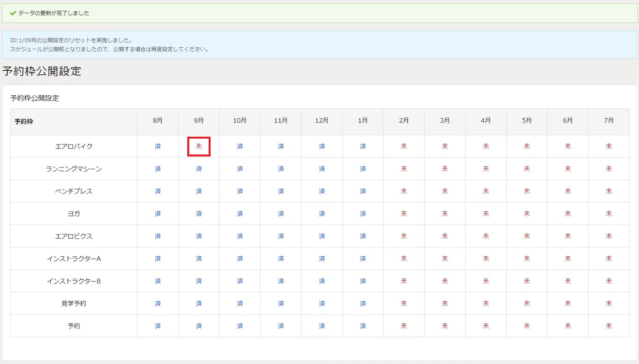Open 済 for ランニングマシーン in 8月
Viewport: 639px width, 364px height.
[x=158, y=169]
